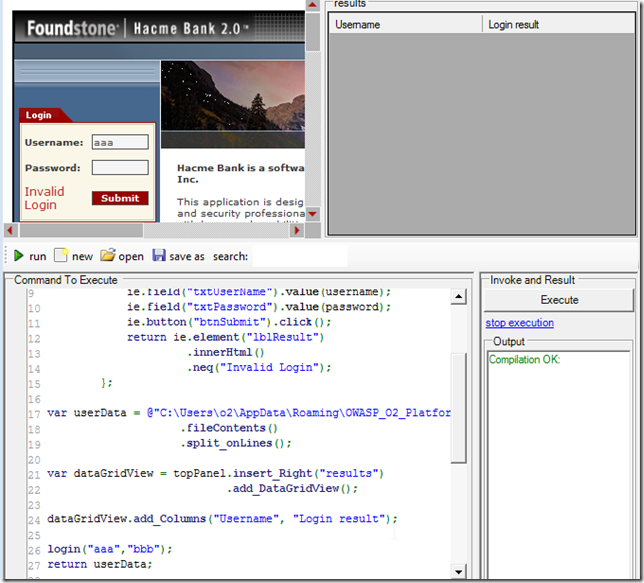Click the open folder icon

tap(108, 256)
